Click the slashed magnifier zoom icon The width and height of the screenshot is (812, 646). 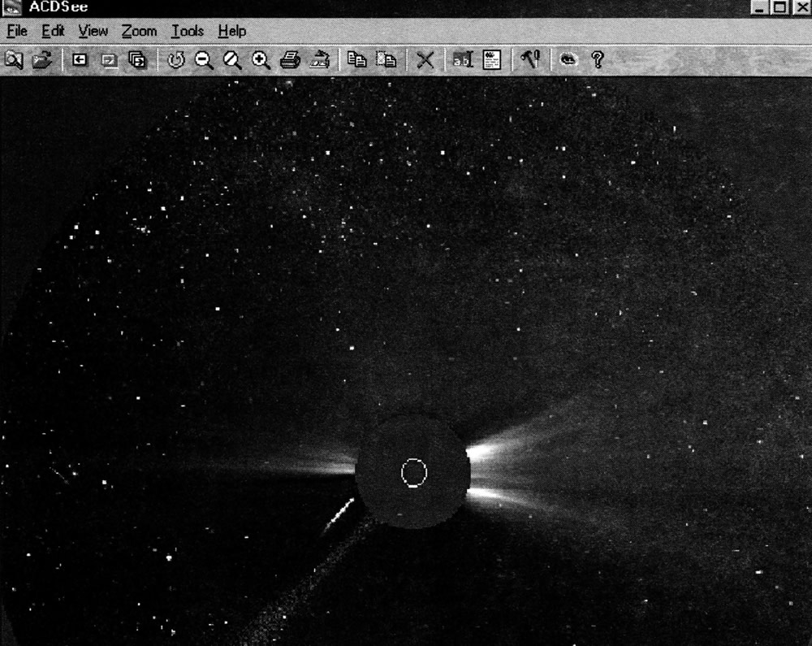(x=232, y=60)
